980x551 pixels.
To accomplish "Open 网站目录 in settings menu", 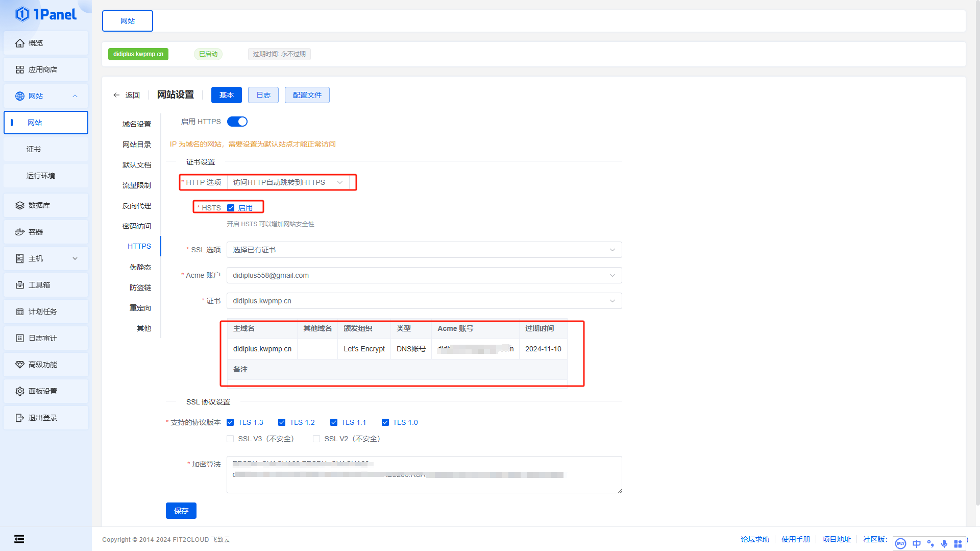I will [137, 145].
